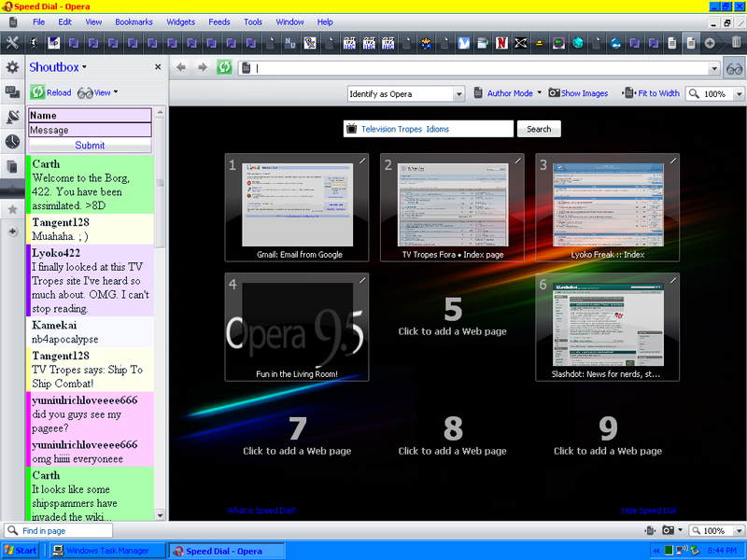The image size is (747, 560).
Task: Expand the status bar camera dropdown arrow
Action: [x=680, y=530]
